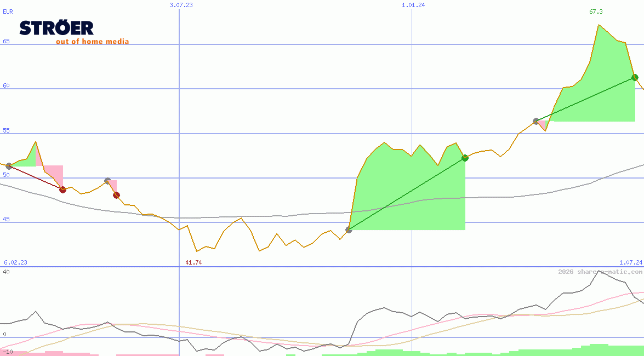This screenshot has height=356, width=644.
Task: Click the 41.74 low price label
Action: (x=193, y=262)
